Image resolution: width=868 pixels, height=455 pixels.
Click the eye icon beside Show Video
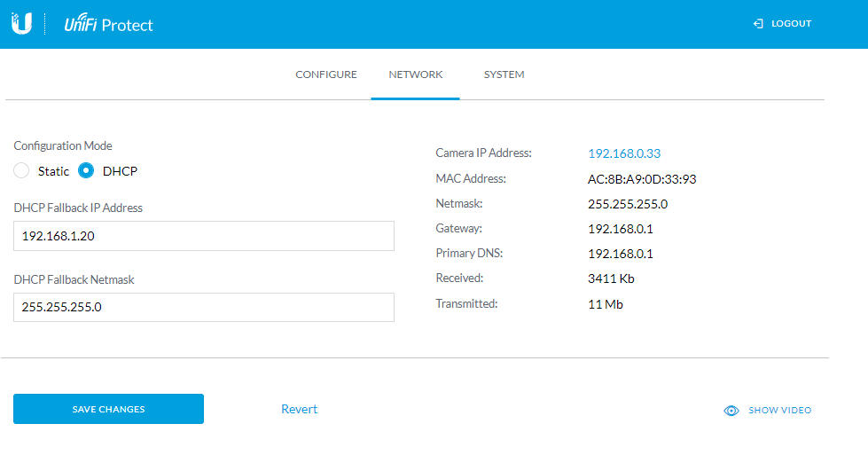point(731,410)
